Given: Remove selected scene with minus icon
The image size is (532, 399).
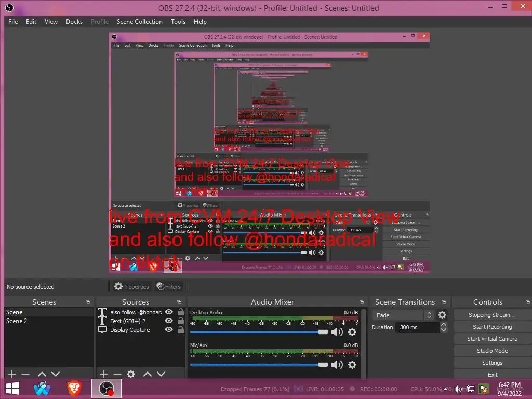Looking at the screenshot, I should (x=25, y=374).
